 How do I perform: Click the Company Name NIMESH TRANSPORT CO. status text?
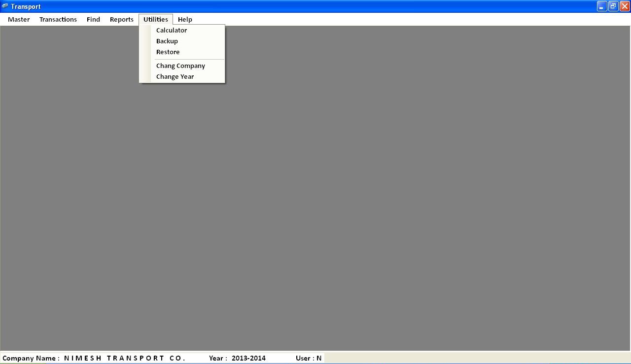tap(94, 358)
